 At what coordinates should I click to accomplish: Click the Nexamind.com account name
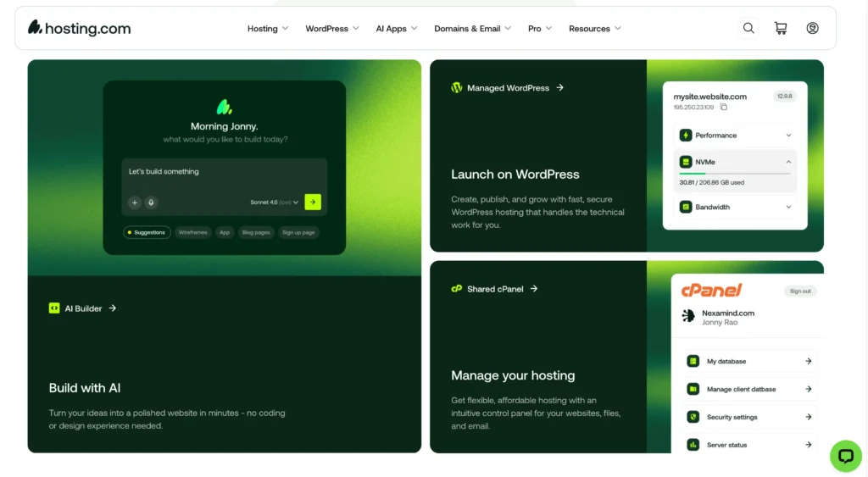pos(728,313)
